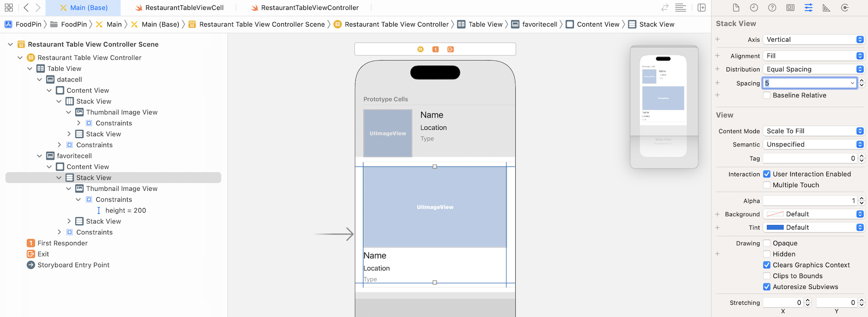Toggle Clears Graphics Context checkbox
The width and height of the screenshot is (868, 317).
[767, 265]
